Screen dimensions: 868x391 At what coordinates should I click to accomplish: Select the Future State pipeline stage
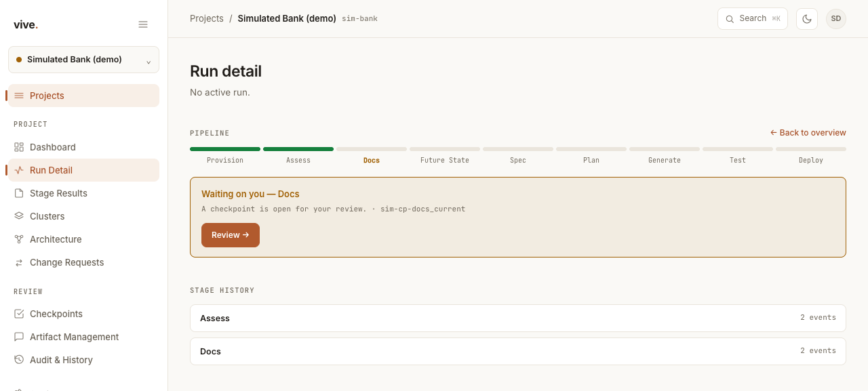445,156
